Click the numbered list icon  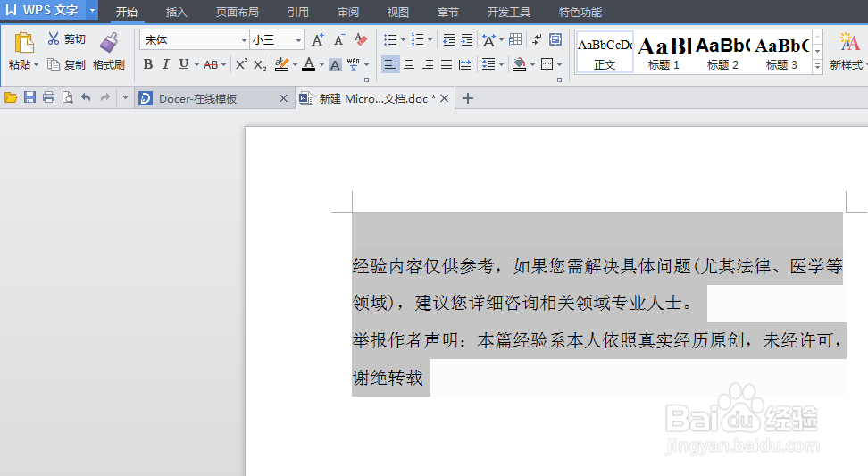417,40
